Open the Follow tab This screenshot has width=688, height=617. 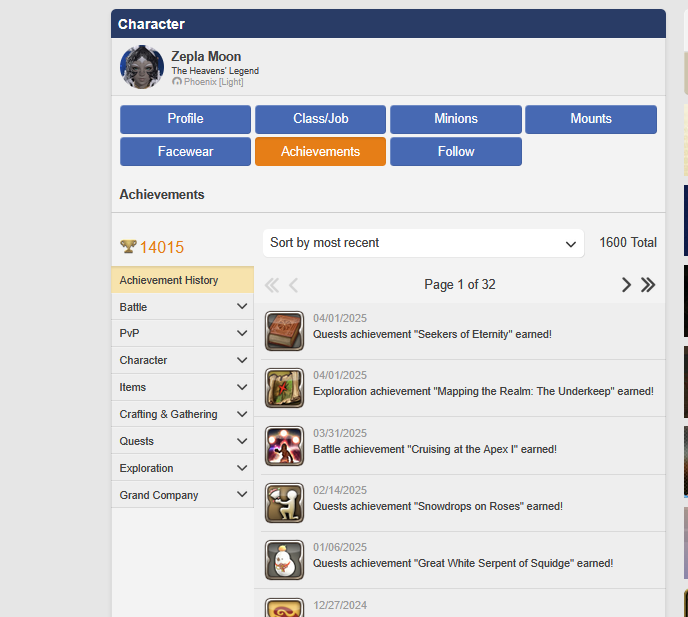click(456, 151)
